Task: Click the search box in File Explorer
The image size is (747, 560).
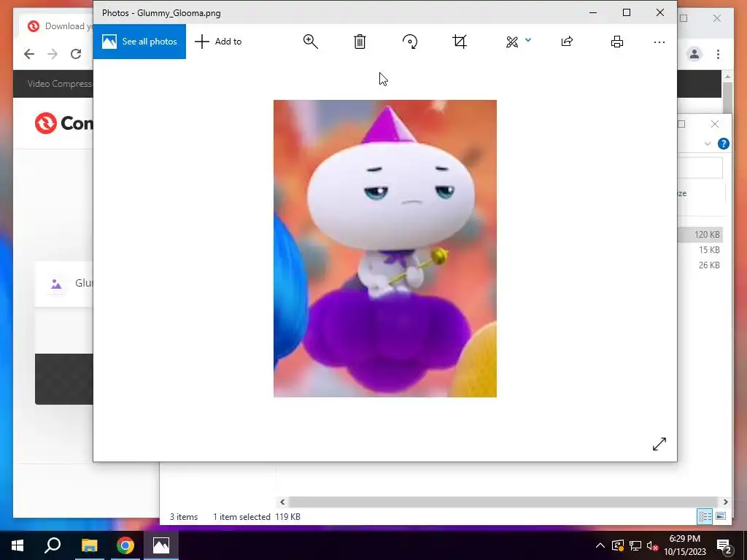Action: (700, 168)
